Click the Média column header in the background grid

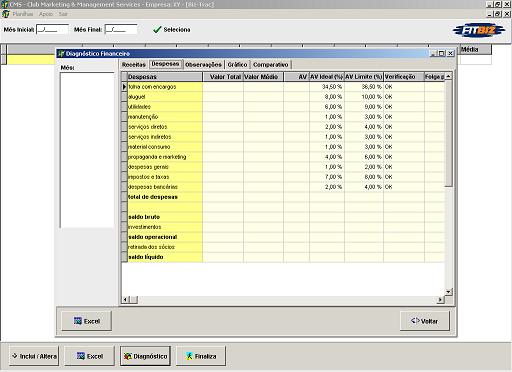coord(476,50)
